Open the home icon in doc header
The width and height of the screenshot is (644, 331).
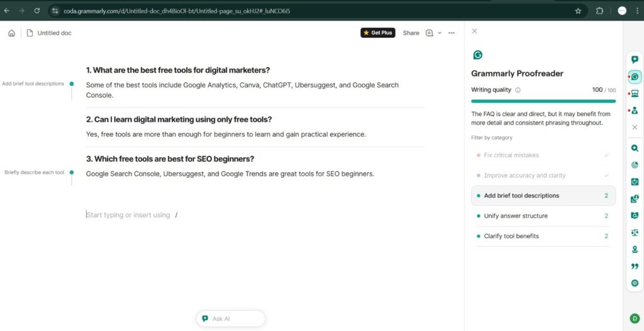[12, 33]
